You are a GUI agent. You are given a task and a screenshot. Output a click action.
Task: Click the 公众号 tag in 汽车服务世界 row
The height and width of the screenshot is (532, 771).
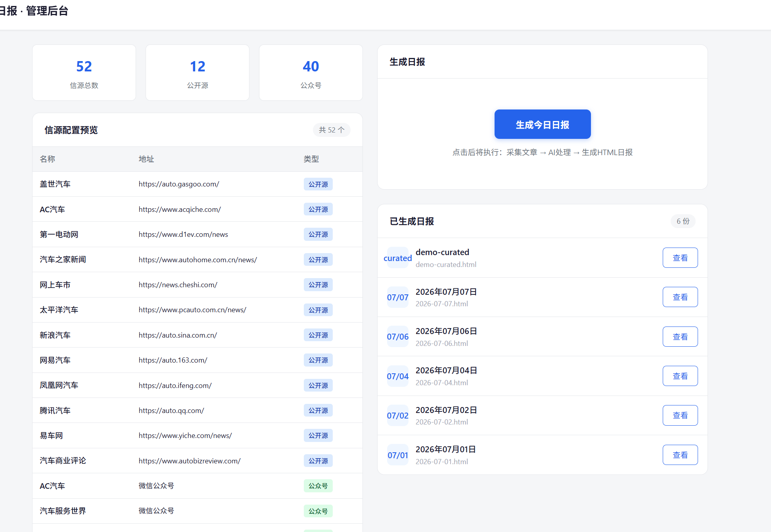click(318, 511)
